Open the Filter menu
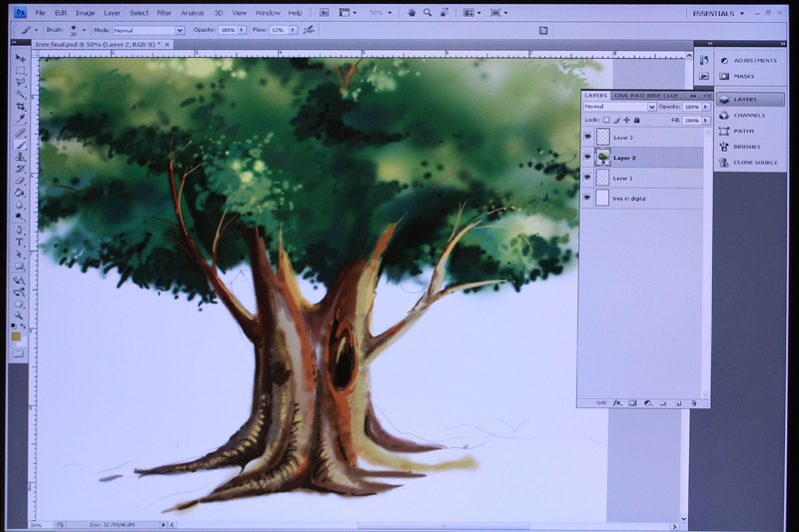This screenshot has width=799, height=532. (x=164, y=13)
